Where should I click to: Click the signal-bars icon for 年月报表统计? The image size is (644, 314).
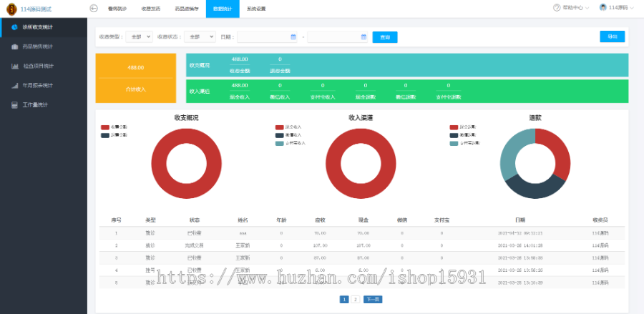14,85
